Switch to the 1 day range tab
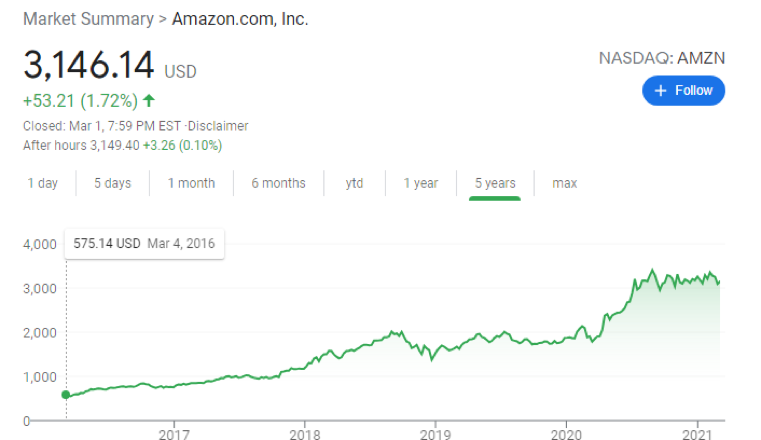This screenshot has height=440, width=761. [x=43, y=183]
